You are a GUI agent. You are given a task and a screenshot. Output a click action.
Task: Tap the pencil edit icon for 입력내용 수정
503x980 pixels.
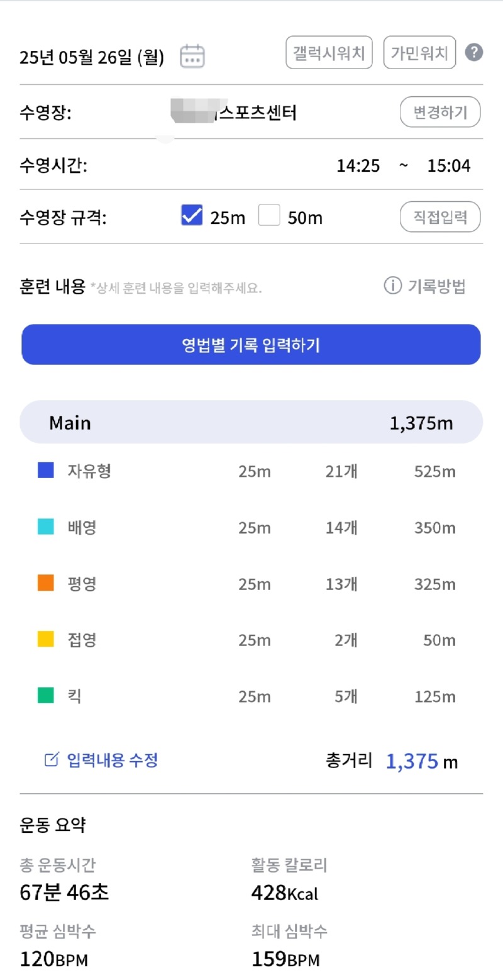tap(51, 760)
